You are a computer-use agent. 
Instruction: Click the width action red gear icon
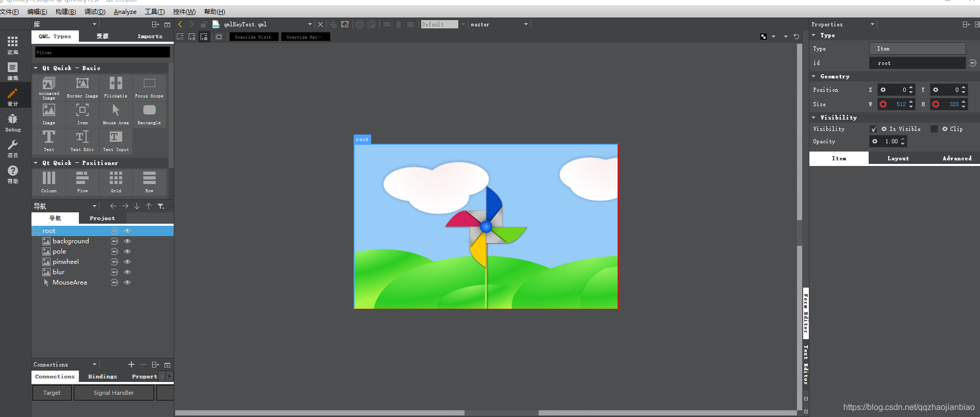click(x=883, y=104)
